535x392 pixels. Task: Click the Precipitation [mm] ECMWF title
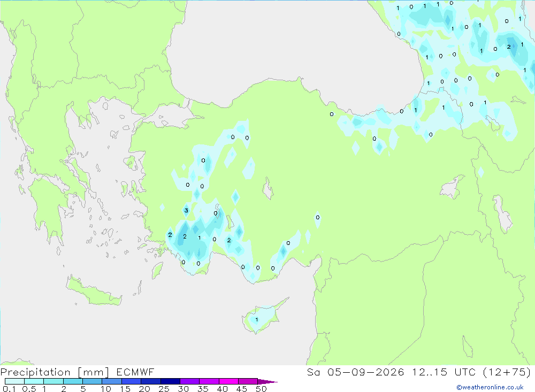[x=78, y=372]
